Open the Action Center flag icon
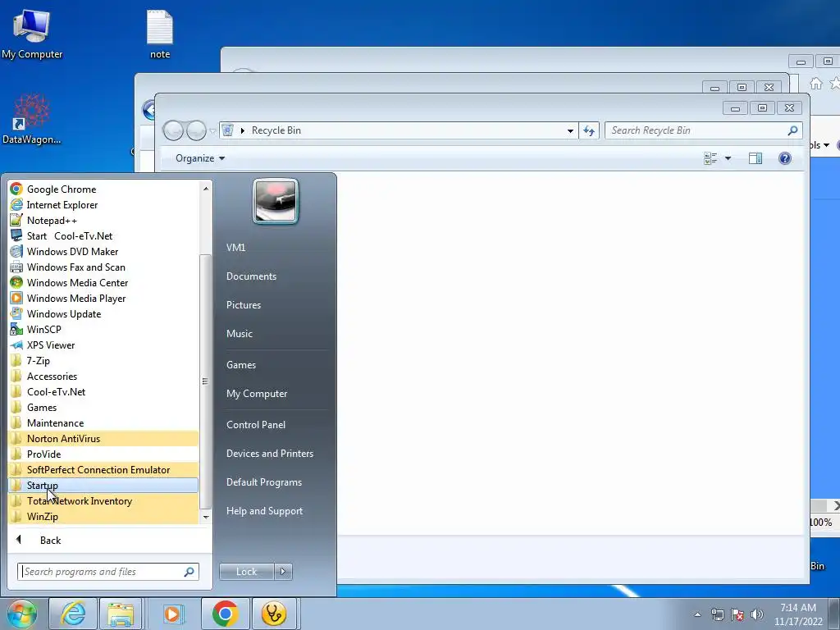This screenshot has height=630, width=840. (737, 614)
